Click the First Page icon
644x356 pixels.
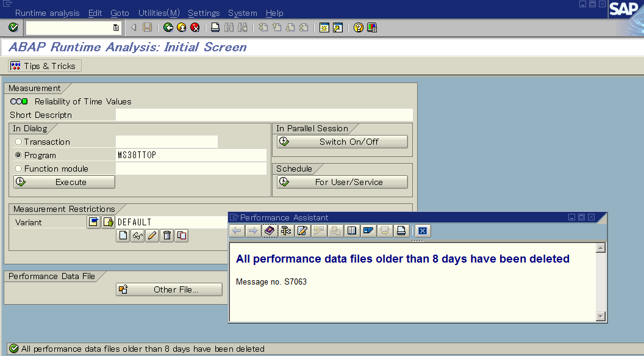[263, 27]
